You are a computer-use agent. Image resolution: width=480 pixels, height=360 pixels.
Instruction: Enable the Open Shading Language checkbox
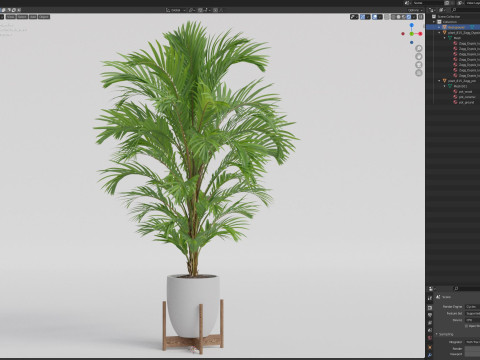[x=466, y=326]
